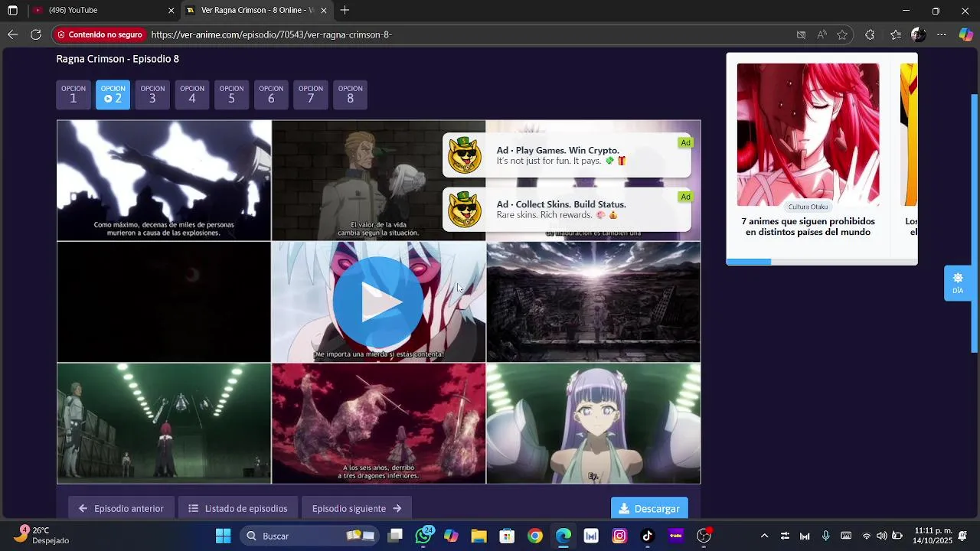Switch to Opcion 6 source
This screenshot has height=551, width=980.
point(271,95)
